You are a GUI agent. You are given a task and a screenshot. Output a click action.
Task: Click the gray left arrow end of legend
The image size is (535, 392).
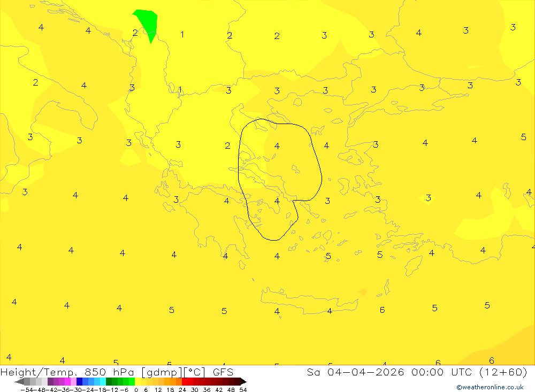19,382
